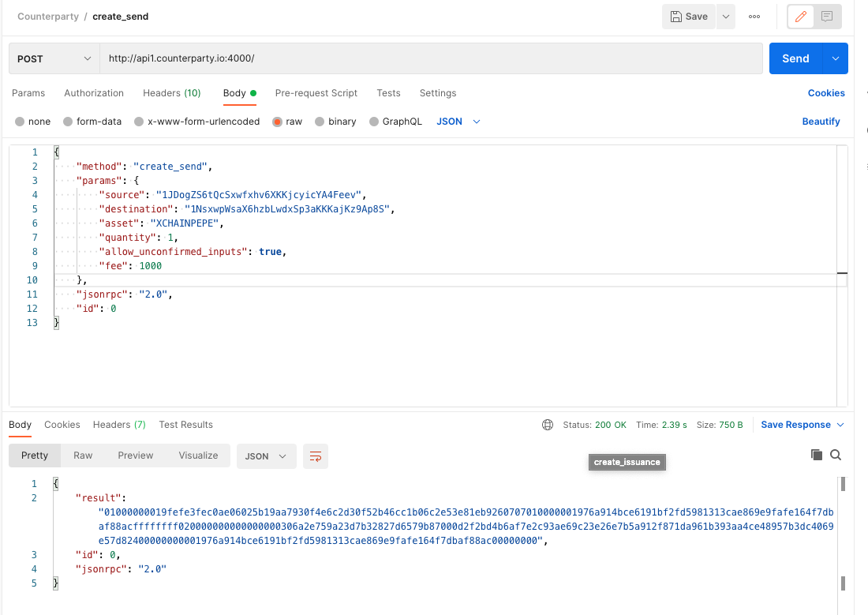Screen dimensions: 868x615
Task: Click the Status 200 OK text
Action: point(594,425)
